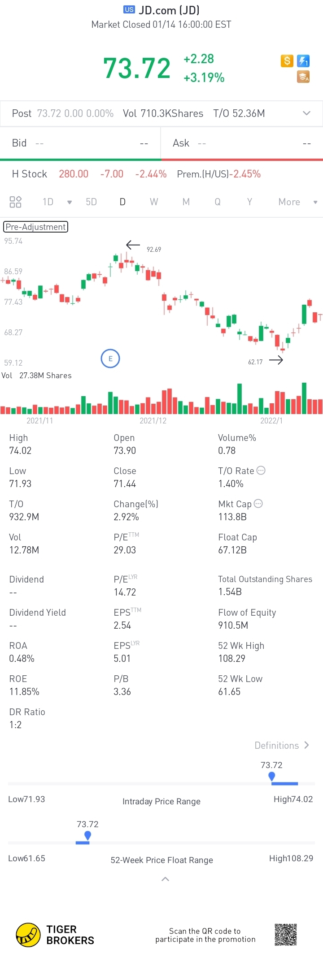Click the blue lightning bolt icon
Viewport: 323px width, 980px height.
[x=304, y=61]
